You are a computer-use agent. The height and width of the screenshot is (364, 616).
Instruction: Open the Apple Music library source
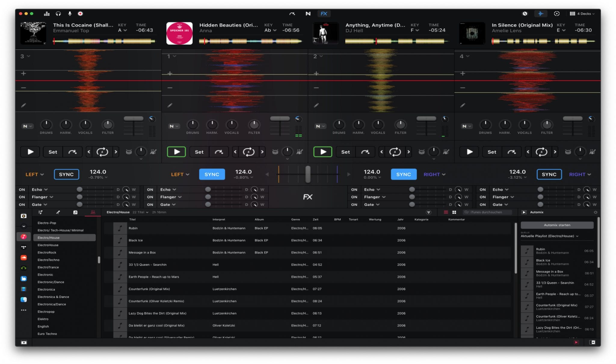pos(24,237)
